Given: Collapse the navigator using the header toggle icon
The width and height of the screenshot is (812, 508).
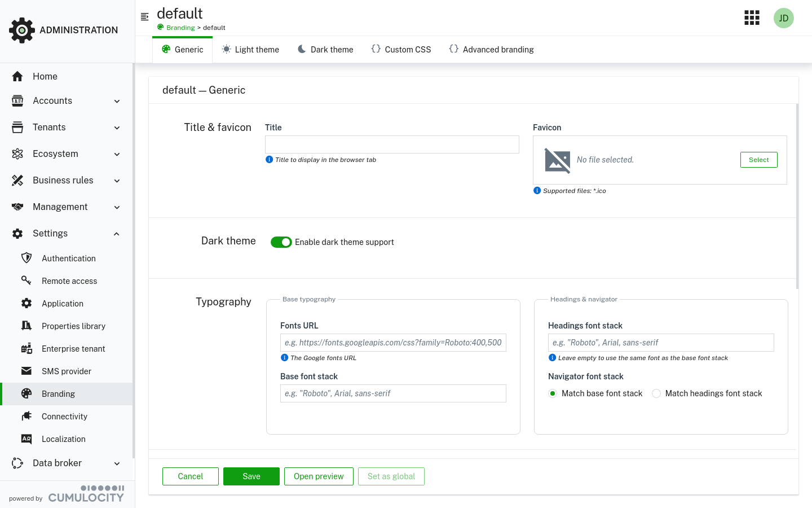Looking at the screenshot, I should (145, 17).
